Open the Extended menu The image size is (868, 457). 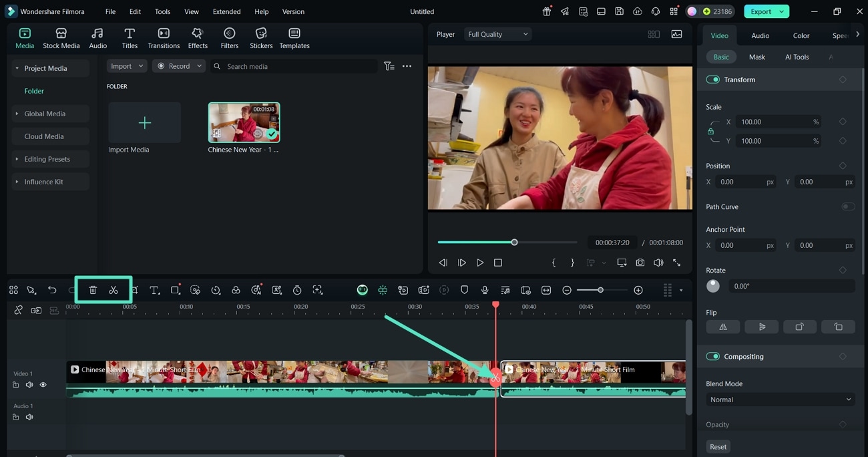coord(226,11)
